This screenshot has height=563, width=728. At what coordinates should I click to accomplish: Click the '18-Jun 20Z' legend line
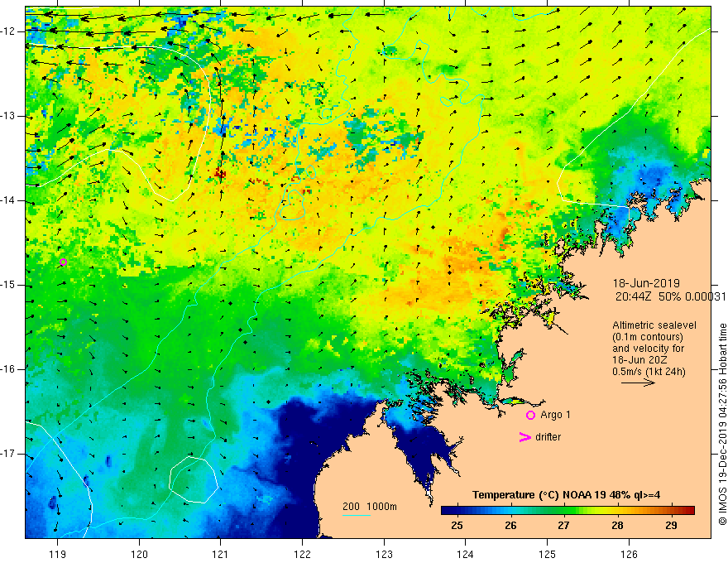point(642,360)
